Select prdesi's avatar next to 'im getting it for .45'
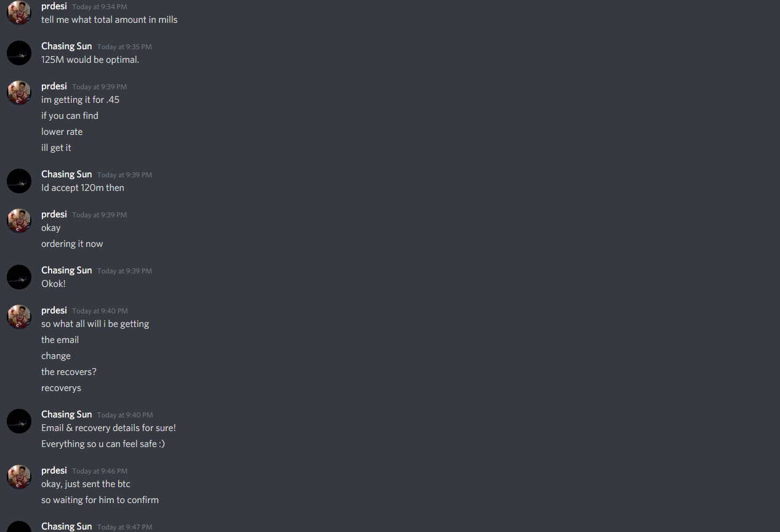 coord(19,93)
